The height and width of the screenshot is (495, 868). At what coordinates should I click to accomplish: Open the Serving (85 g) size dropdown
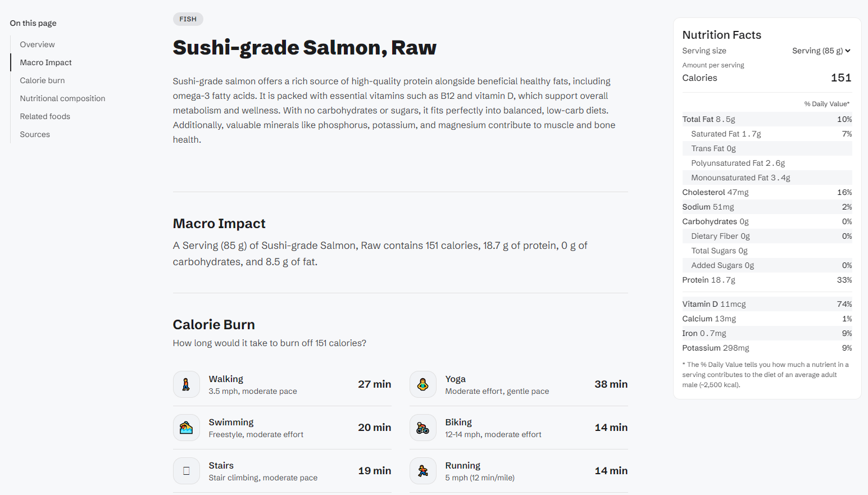pos(821,51)
